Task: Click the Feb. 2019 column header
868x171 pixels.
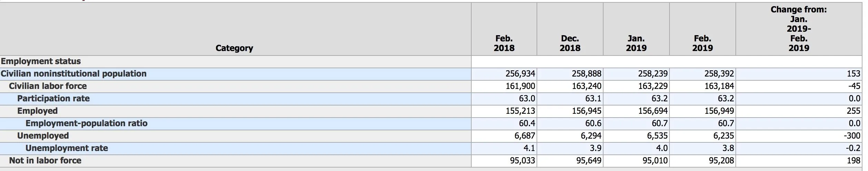Action: point(702,43)
